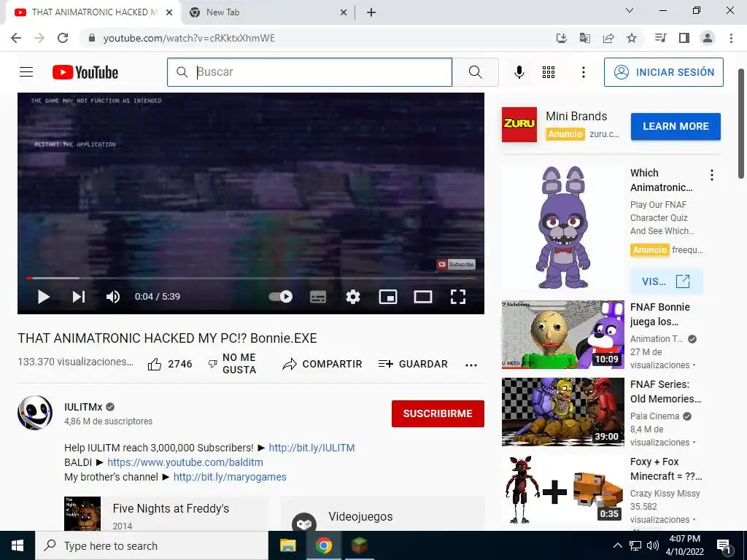Open player settings gear
The image size is (747, 560).
pyautogui.click(x=353, y=297)
